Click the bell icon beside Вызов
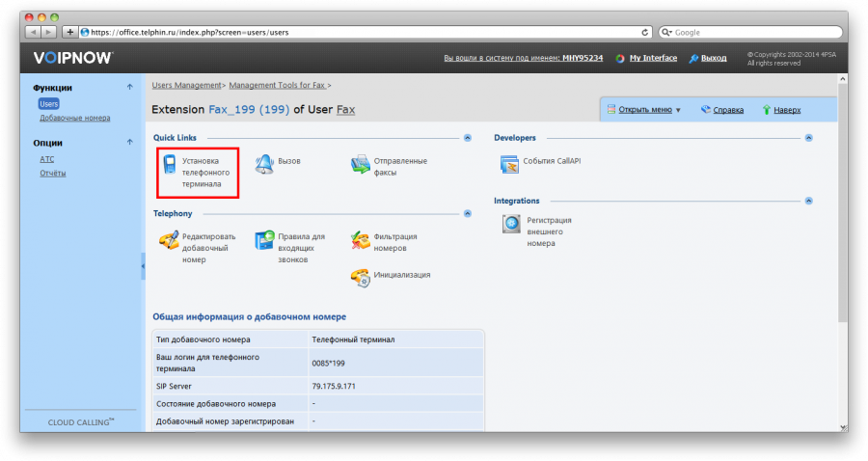Image resolution: width=868 pixels, height=461 pixels. 264,164
